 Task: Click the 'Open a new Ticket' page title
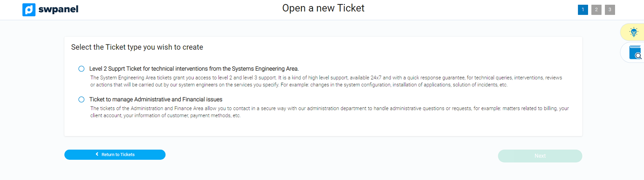323,8
